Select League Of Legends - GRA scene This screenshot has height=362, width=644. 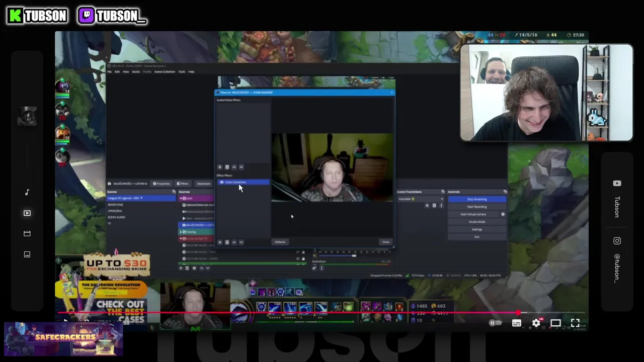(141, 198)
